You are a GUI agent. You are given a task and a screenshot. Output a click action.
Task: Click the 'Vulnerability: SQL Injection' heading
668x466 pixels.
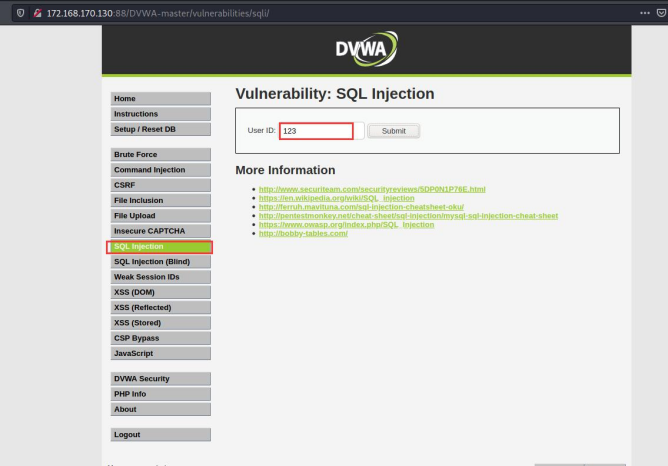pos(335,94)
